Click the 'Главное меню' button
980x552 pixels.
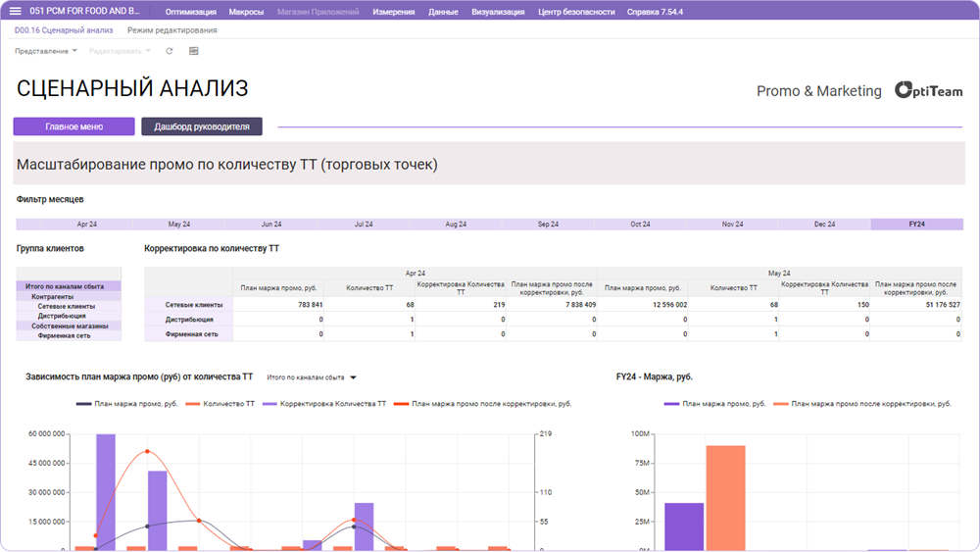pyautogui.click(x=73, y=126)
